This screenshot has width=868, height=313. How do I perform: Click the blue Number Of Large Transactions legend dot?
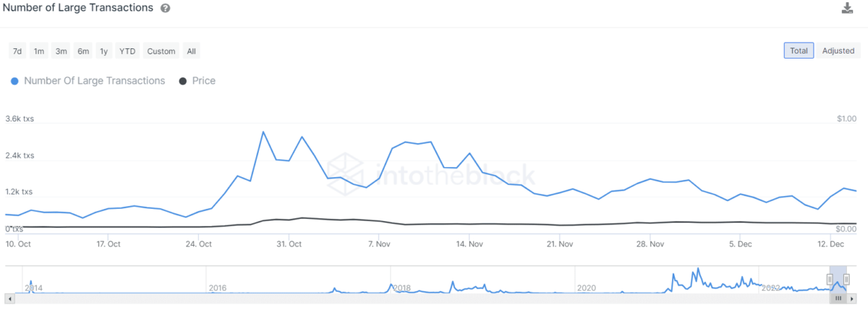point(14,81)
